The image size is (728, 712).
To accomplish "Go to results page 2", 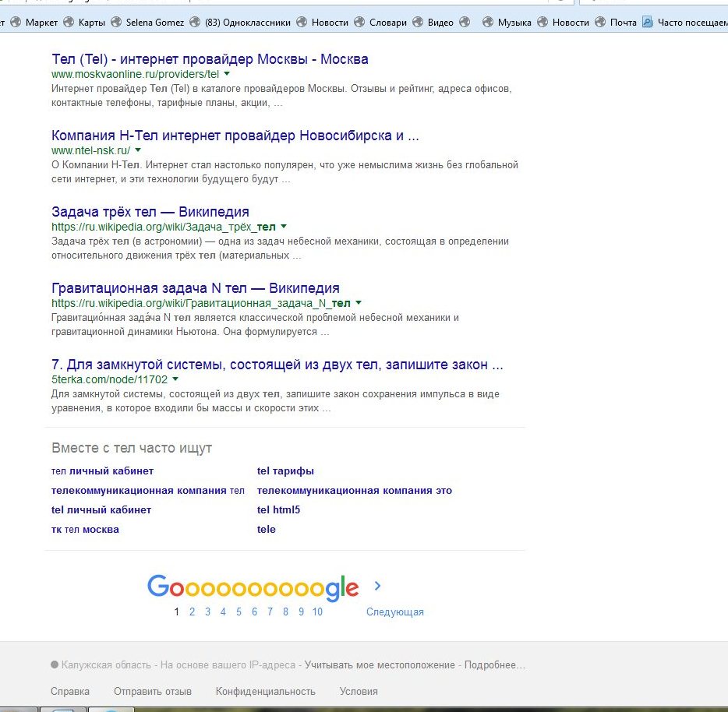I will 193,612.
